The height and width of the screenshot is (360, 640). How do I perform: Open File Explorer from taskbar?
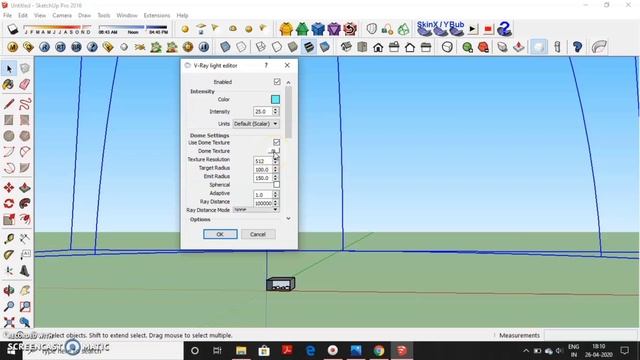(241, 351)
